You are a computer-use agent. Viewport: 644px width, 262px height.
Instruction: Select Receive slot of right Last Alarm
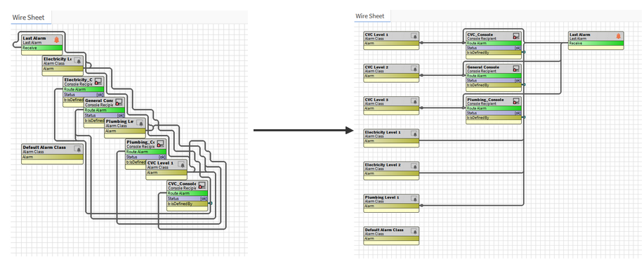click(x=596, y=43)
